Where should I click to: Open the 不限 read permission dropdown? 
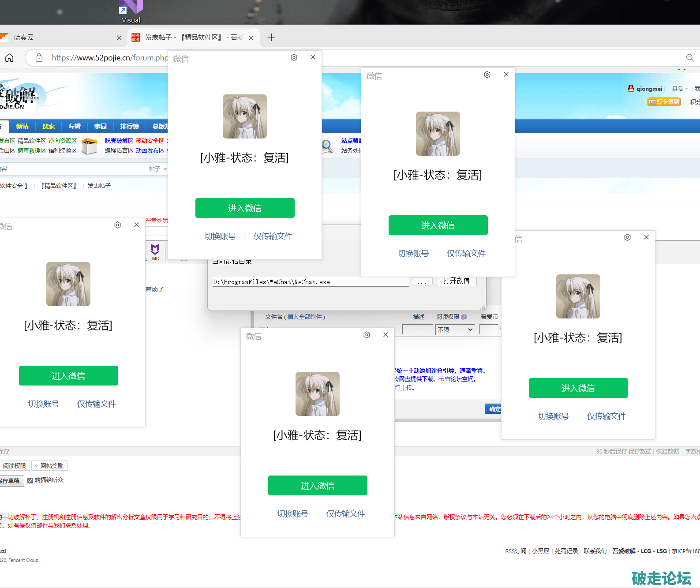[455, 330]
